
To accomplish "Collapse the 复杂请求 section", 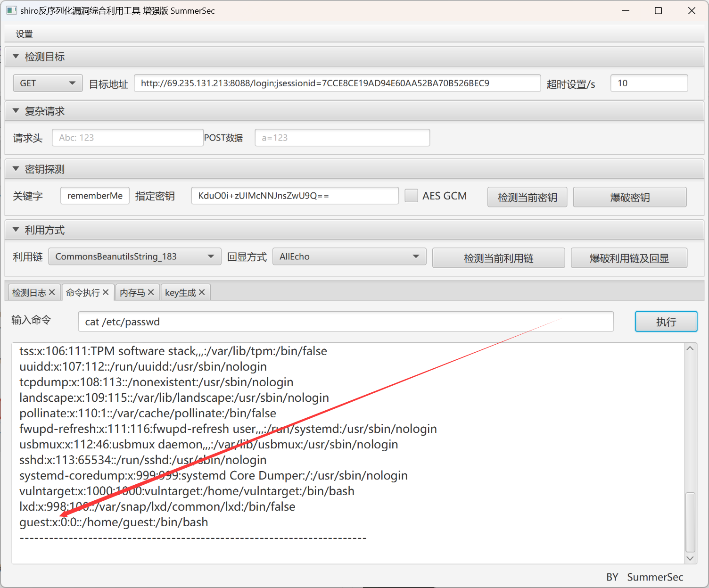I will 16,111.
